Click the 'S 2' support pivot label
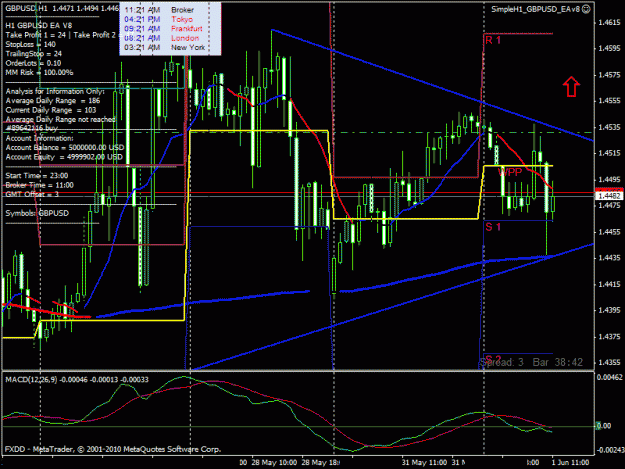 tap(493, 357)
